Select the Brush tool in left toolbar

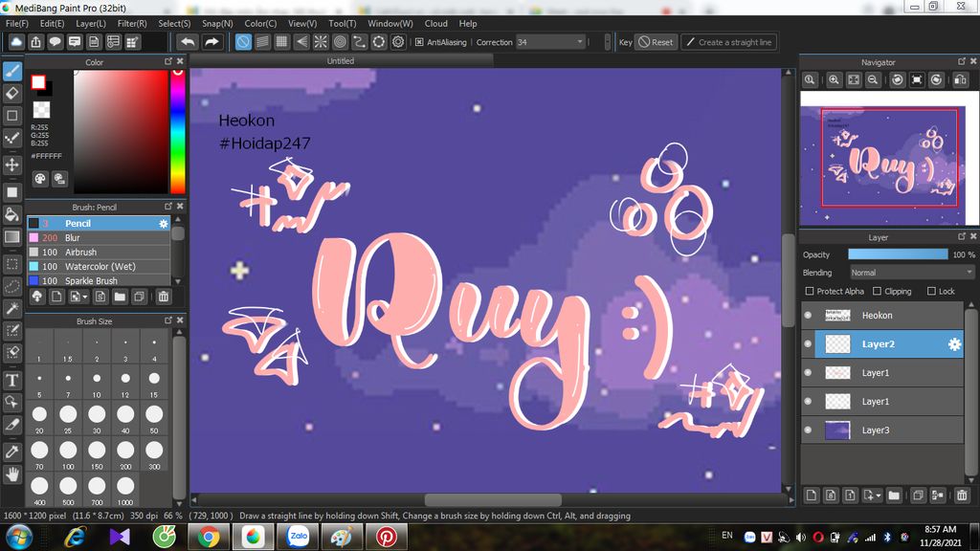12,71
